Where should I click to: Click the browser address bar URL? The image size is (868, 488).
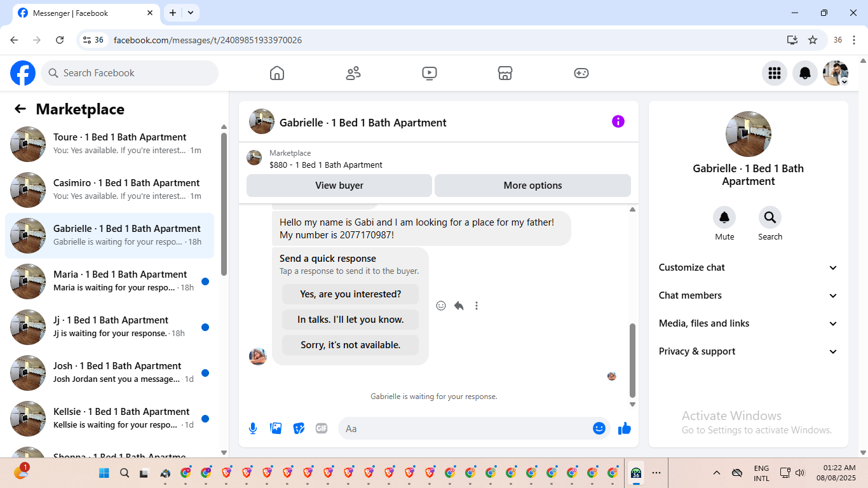[208, 40]
